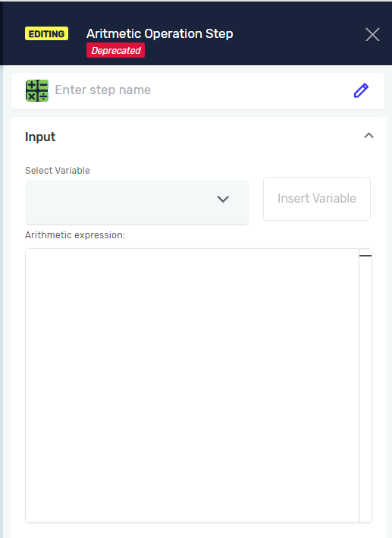Click the Insert Variable button
Screen dimensions: 392x538
[x=316, y=199]
